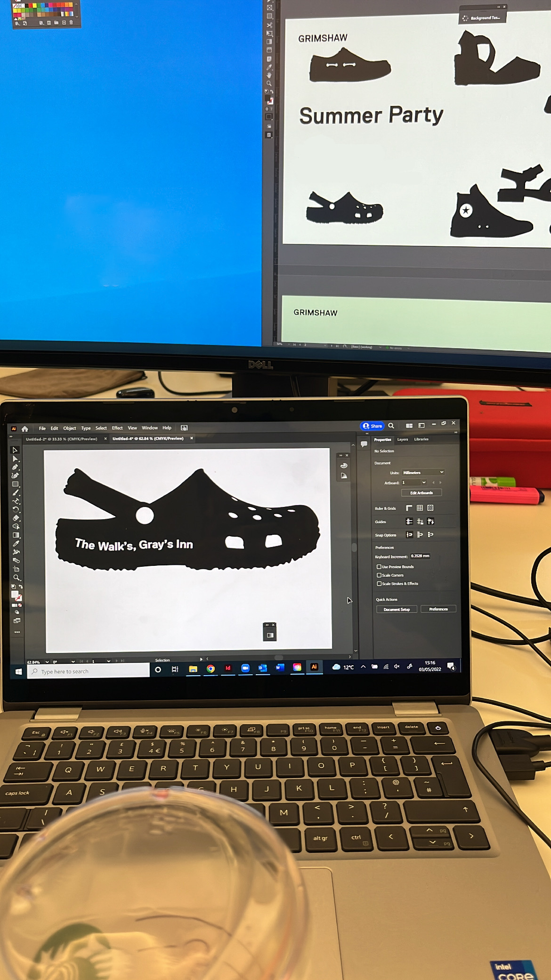This screenshot has height=980, width=551.
Task: Select the Direct Selection tool
Action: 15,458
